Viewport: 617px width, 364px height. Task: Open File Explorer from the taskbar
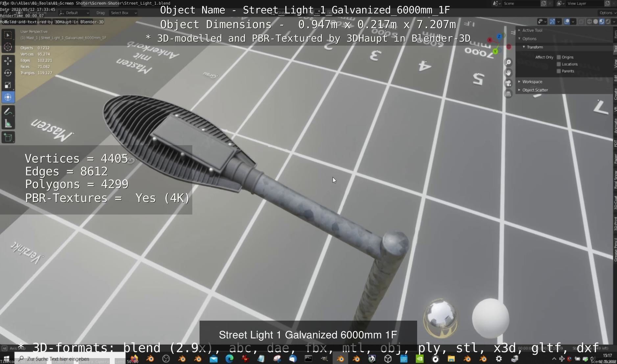click(x=451, y=359)
